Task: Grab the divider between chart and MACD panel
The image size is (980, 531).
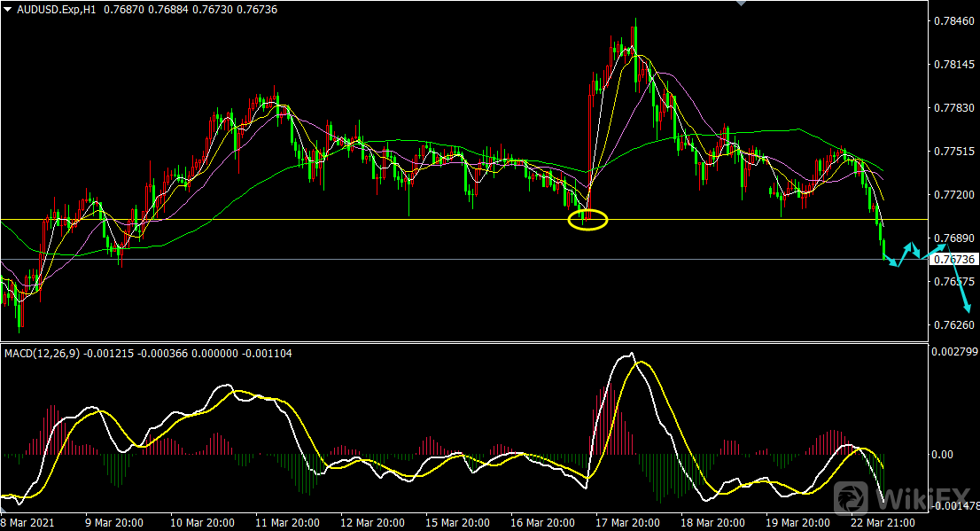Action: pyautogui.click(x=461, y=341)
